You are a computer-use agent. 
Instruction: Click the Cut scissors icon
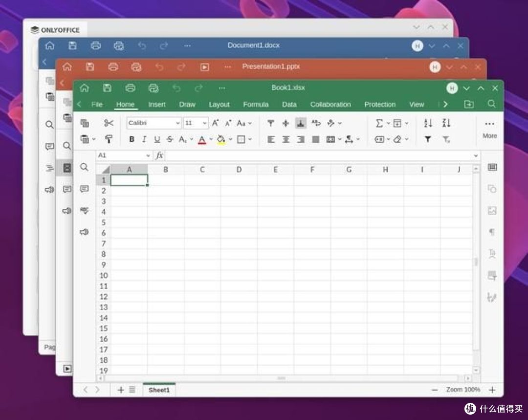coord(109,123)
